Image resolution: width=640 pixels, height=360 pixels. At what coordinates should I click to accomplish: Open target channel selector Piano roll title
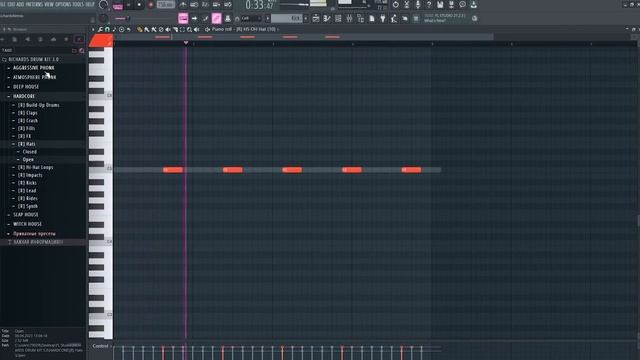click(244, 29)
